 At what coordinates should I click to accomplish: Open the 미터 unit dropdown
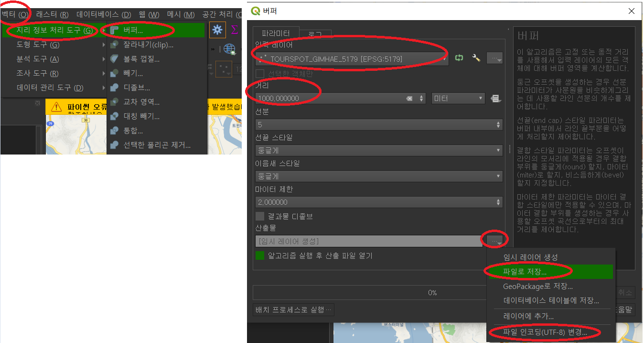[x=458, y=98]
